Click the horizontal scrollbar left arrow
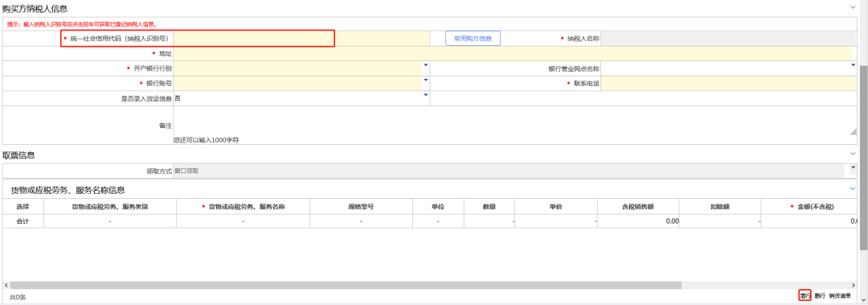 (x=6, y=285)
